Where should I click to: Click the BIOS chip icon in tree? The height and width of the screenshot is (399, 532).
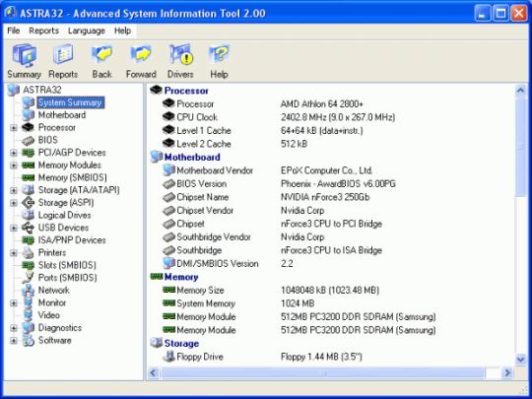point(29,140)
